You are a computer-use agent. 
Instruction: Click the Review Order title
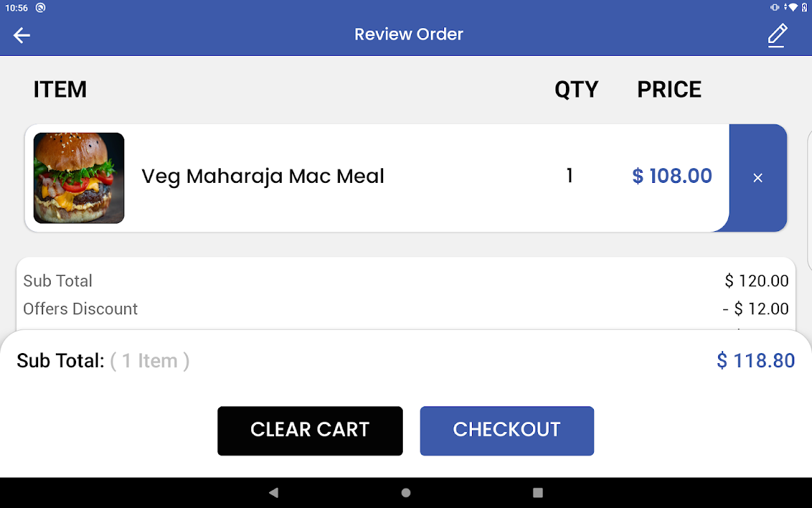(409, 34)
